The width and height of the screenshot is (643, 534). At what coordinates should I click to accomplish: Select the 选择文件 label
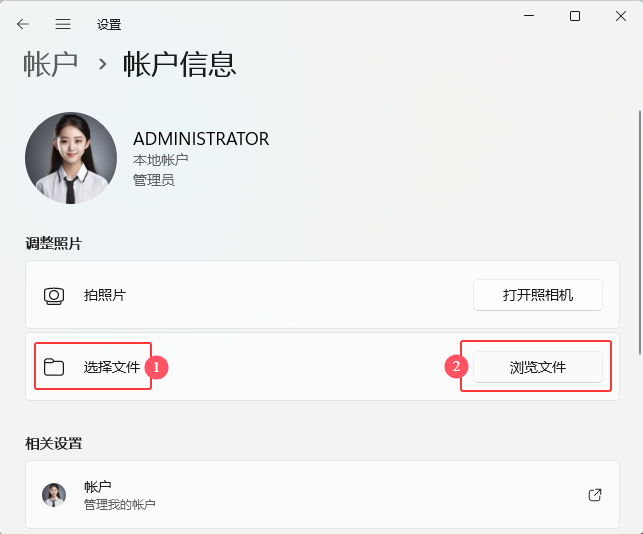click(x=112, y=367)
